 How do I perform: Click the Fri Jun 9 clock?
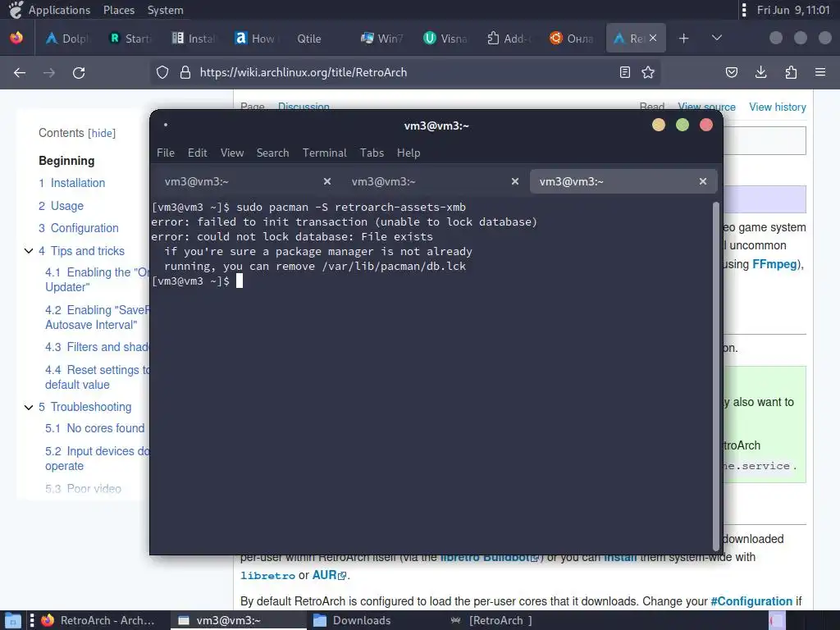(x=793, y=10)
